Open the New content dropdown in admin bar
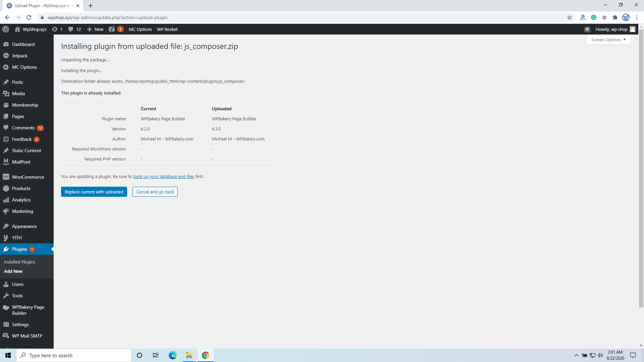This screenshot has width=644, height=362. 95,29
